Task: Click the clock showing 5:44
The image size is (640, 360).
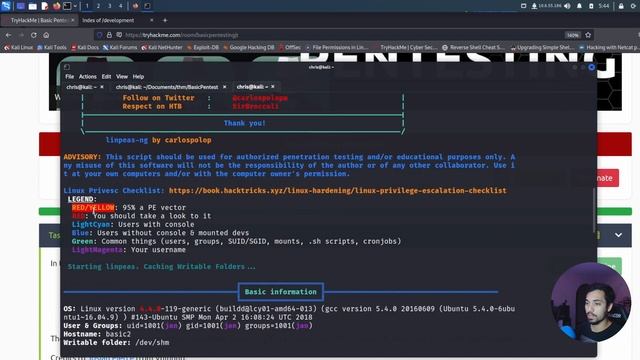Action: pyautogui.click(x=604, y=6)
